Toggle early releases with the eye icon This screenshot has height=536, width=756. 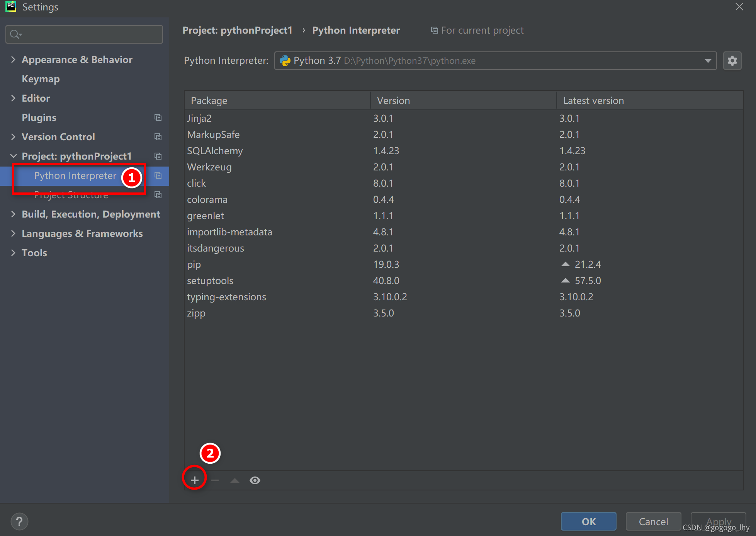pyautogui.click(x=255, y=480)
